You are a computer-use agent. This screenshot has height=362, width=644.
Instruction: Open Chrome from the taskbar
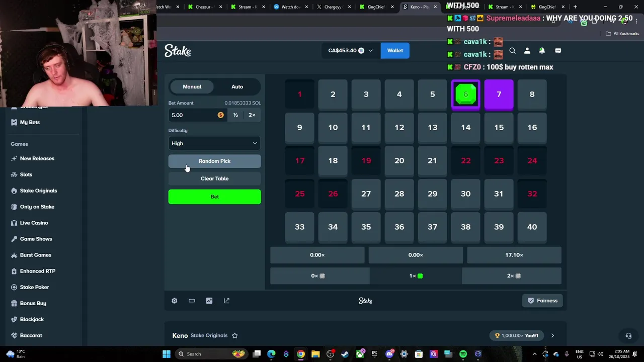tap(300, 354)
